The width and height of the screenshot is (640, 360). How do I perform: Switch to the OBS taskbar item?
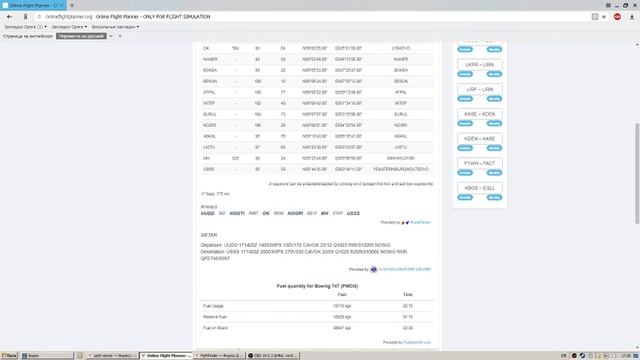pos(273,356)
